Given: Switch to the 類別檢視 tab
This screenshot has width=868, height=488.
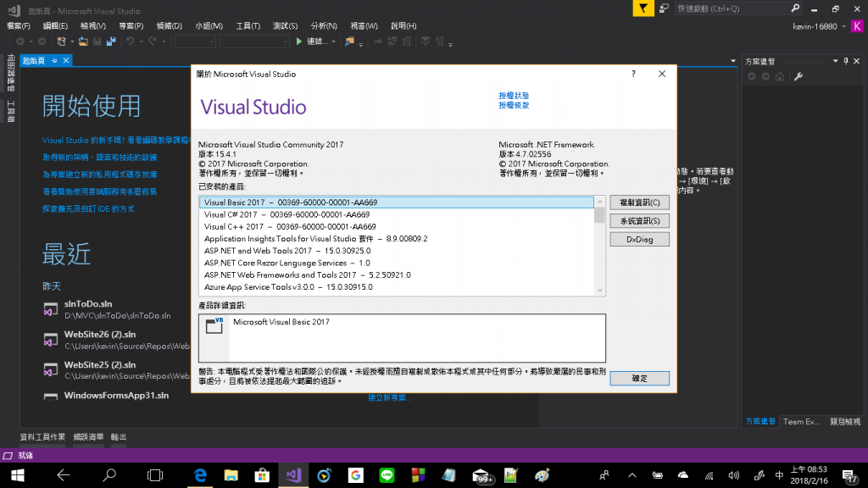Looking at the screenshot, I should (x=845, y=422).
